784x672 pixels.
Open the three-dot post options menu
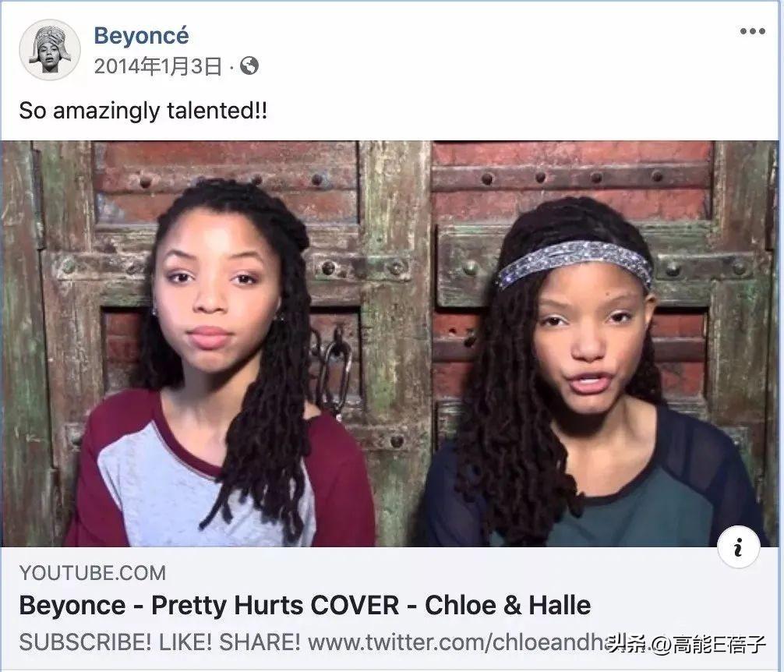pyautogui.click(x=753, y=31)
